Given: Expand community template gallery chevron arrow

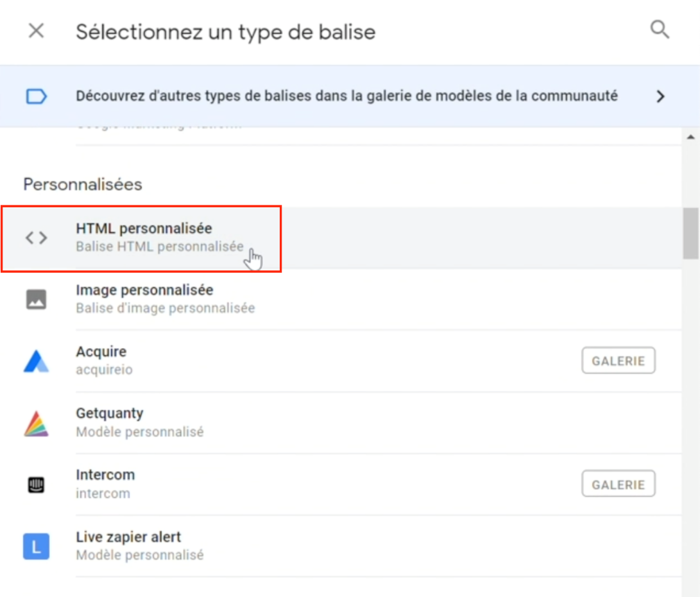Looking at the screenshot, I should (x=660, y=96).
